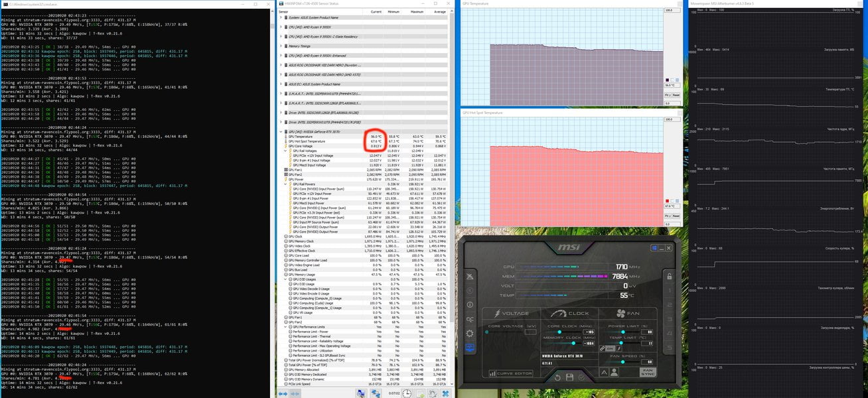Select the PCIe Link Speed sensor row
Image resolution: width=868 pixels, height=398 pixels.
click(x=364, y=384)
